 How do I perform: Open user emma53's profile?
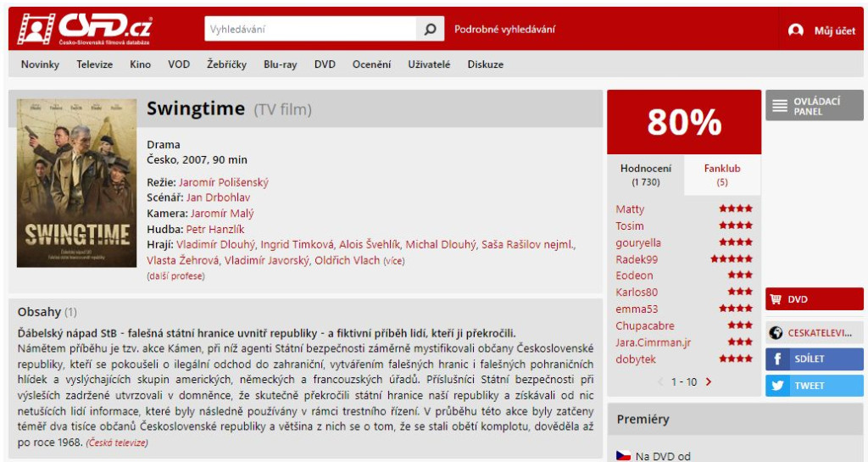pyautogui.click(x=637, y=309)
